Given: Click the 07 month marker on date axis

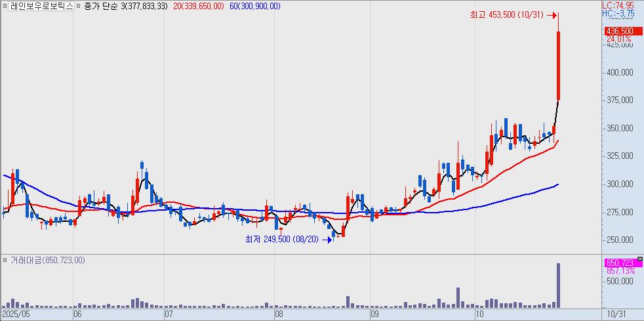Looking at the screenshot, I should click(x=169, y=314).
